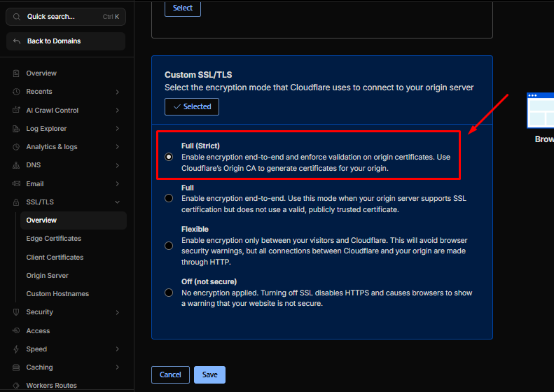This screenshot has width=554, height=392.
Task: Click the Select button in top card
Action: pyautogui.click(x=183, y=8)
